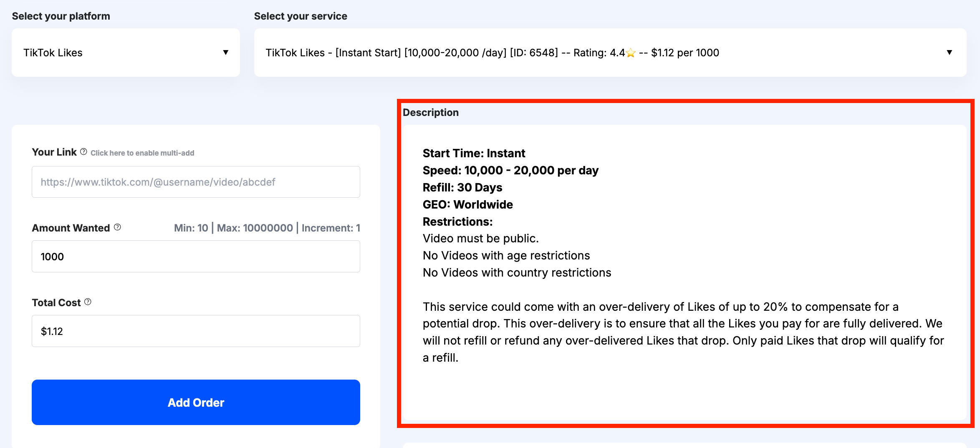Click the "Select your service" label
Screen dimensions: 980x448
tap(301, 16)
